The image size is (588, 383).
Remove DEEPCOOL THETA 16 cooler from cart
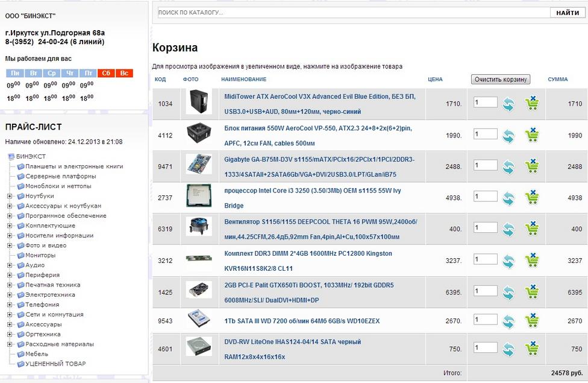pos(532,229)
